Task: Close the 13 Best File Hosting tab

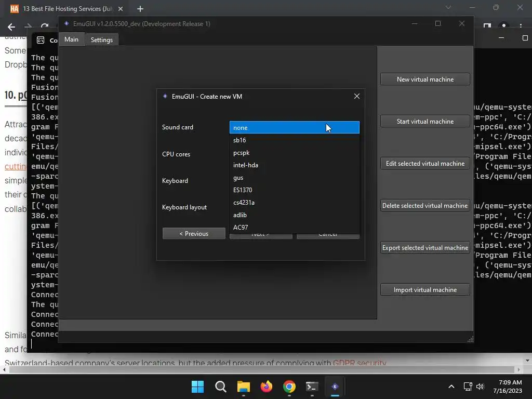Action: tap(121, 9)
